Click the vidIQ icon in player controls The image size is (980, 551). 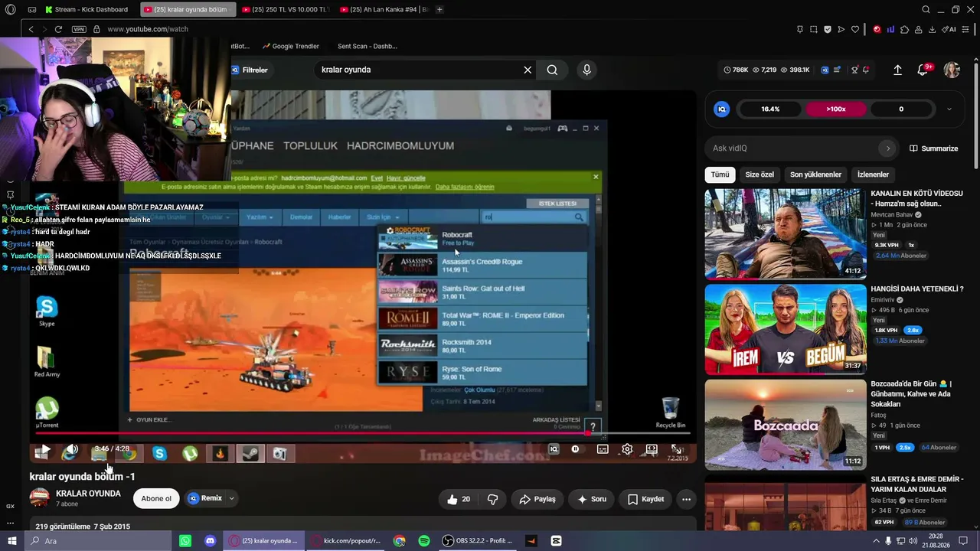click(554, 449)
